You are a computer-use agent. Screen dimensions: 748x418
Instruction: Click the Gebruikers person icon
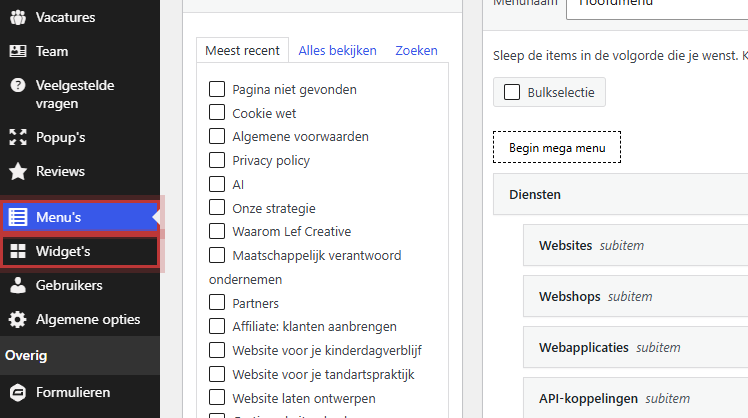tap(18, 285)
